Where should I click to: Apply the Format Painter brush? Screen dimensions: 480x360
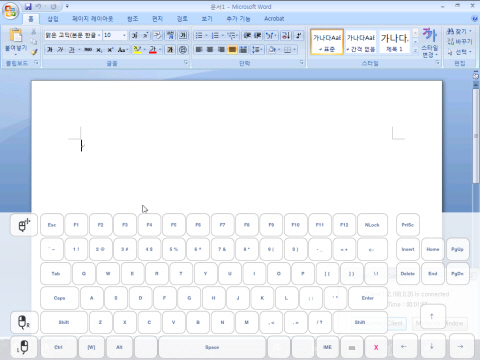click(x=34, y=52)
